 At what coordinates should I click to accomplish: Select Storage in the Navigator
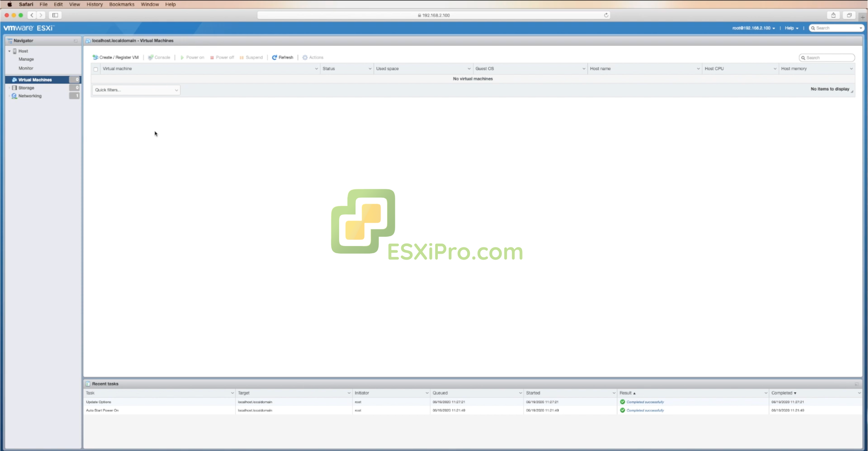coord(26,88)
